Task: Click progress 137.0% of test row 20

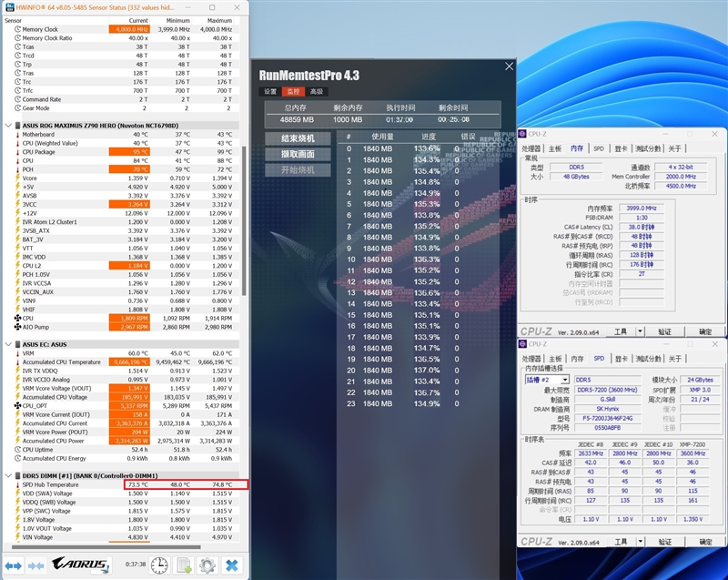Action: coord(426,370)
